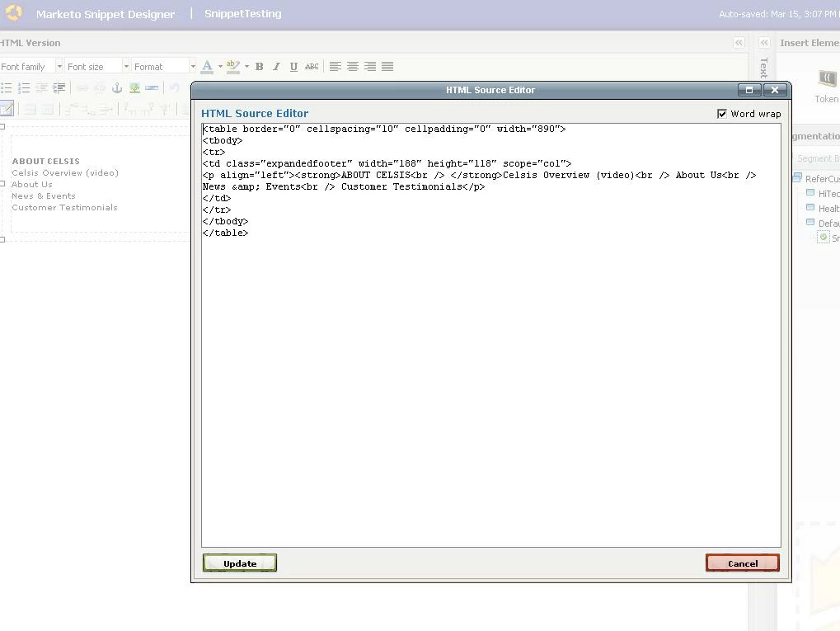This screenshot has height=631, width=840.
Task: Toggle bold formatting
Action: coord(260,67)
